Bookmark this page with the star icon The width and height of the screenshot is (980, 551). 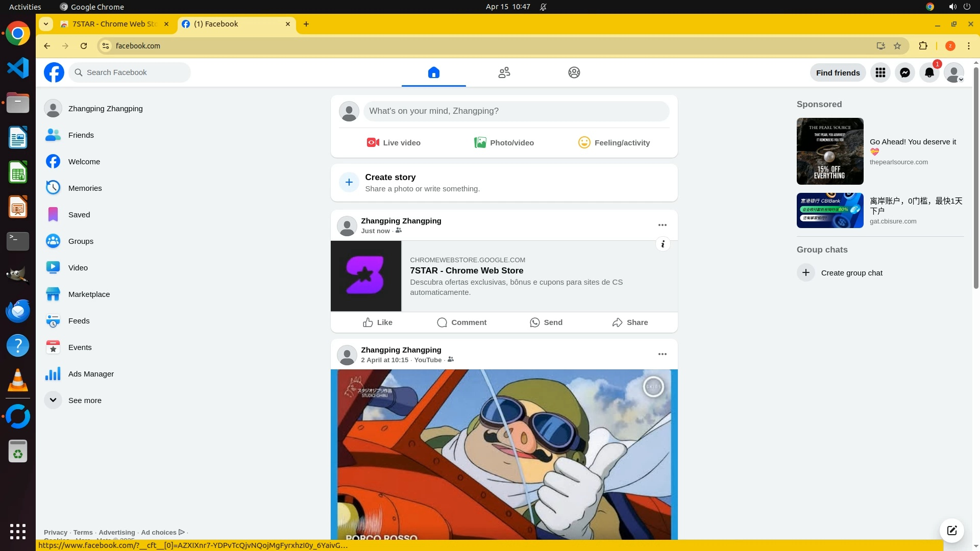click(x=897, y=46)
